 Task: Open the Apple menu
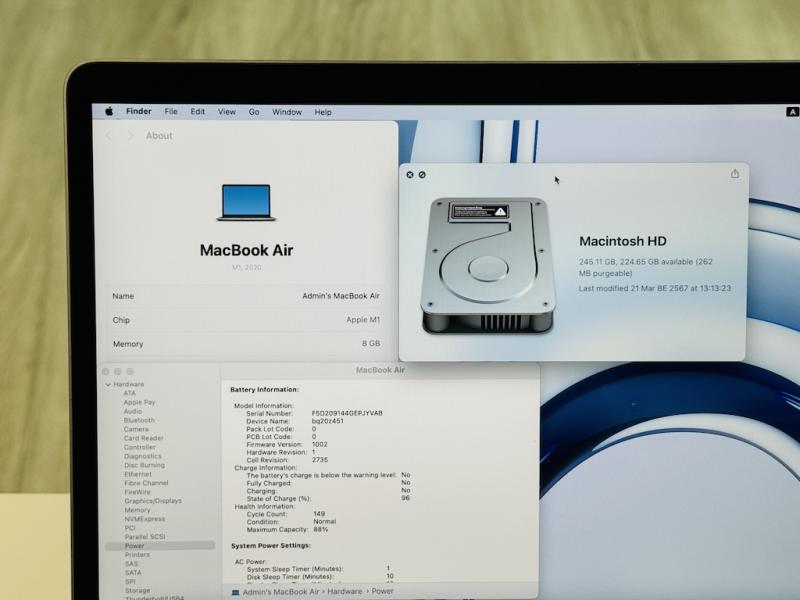(109, 112)
